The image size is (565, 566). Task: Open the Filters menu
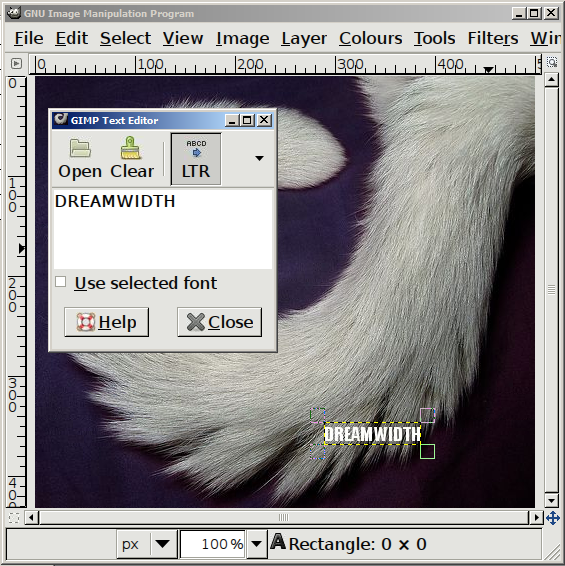click(493, 38)
